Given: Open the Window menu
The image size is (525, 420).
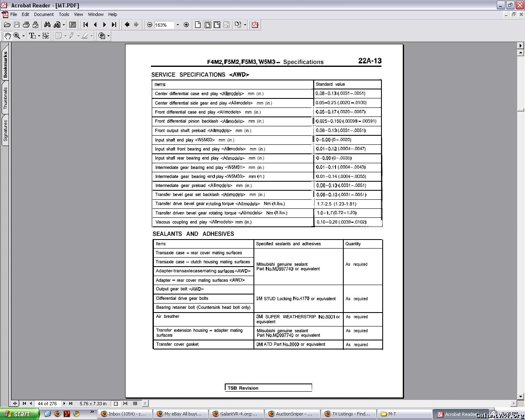Looking at the screenshot, I should [96, 14].
